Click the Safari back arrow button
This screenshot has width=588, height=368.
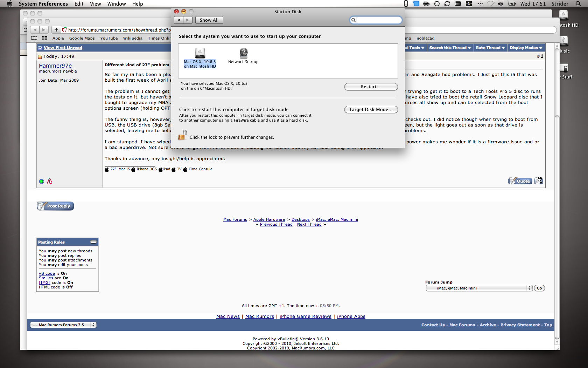point(35,30)
